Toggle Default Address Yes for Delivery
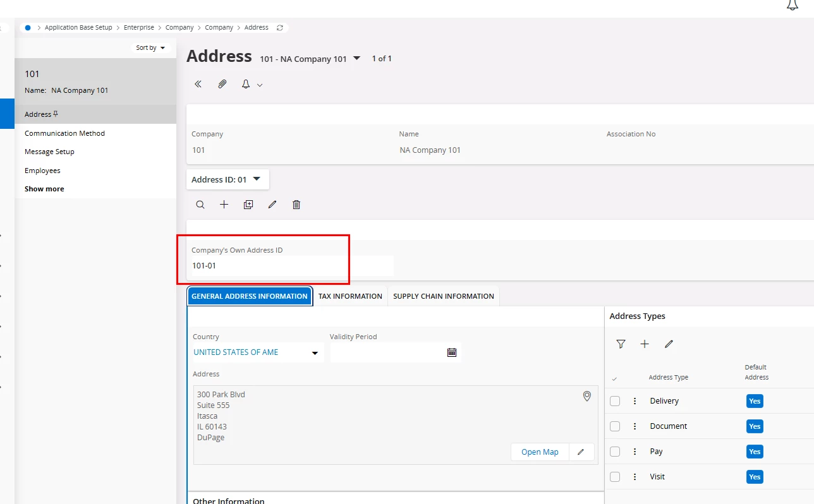Screen dimensions: 814x504 pyautogui.click(x=755, y=401)
